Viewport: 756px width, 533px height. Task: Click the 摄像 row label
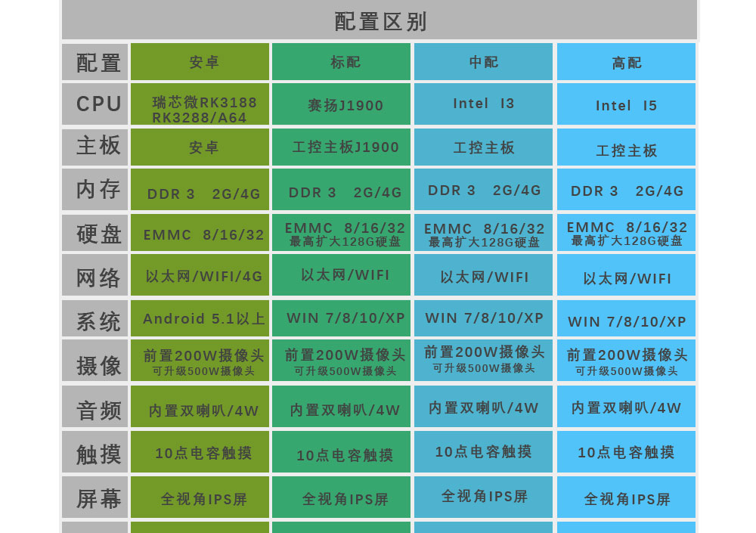[95, 361]
